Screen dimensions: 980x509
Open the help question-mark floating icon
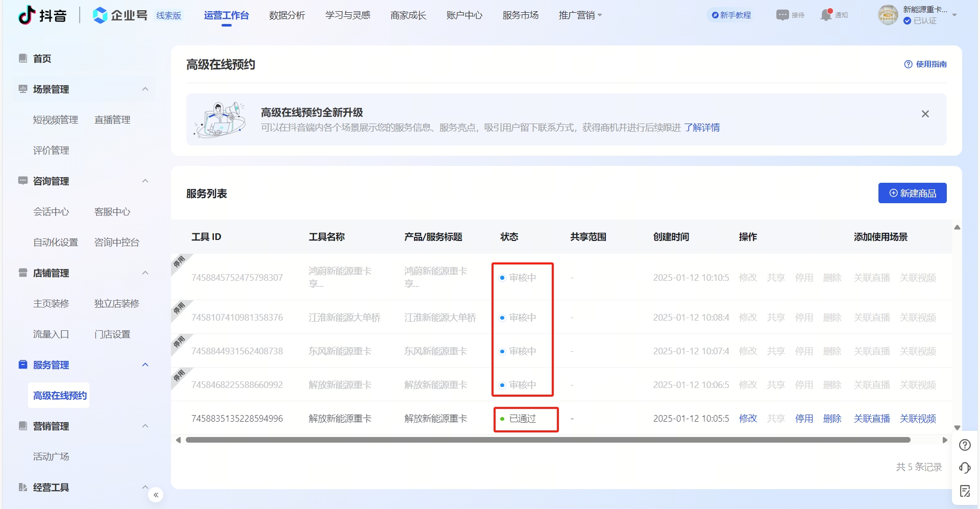tap(965, 445)
